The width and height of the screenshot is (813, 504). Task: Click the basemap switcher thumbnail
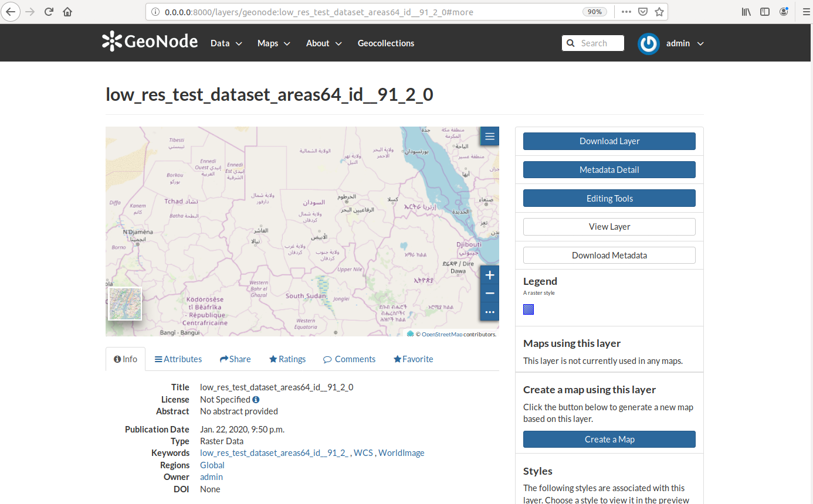coord(125,304)
